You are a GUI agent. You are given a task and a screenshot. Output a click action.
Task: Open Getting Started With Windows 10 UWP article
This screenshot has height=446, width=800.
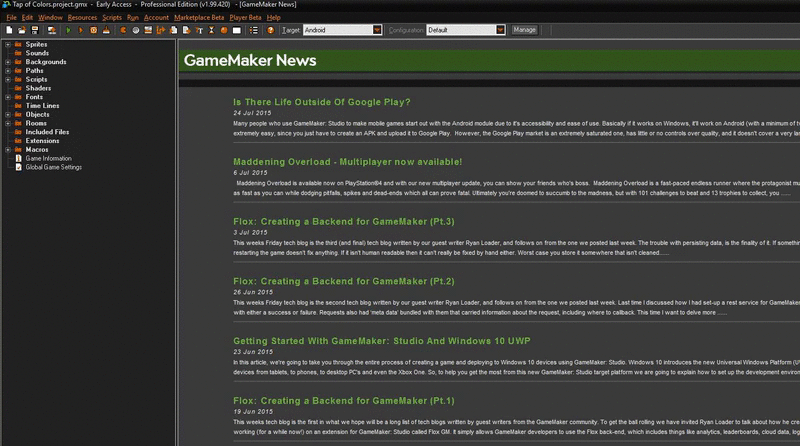click(382, 341)
